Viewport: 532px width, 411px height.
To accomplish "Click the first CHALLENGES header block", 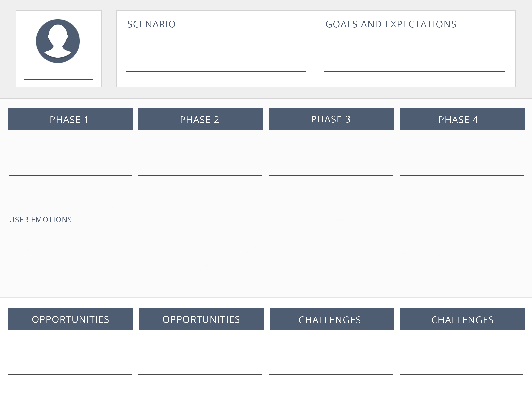I will tap(332, 319).
